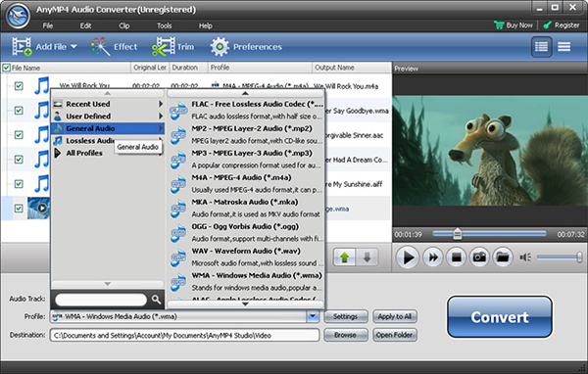Image resolution: width=588 pixels, height=374 pixels.
Task: Click the MP3 format icon
Action: [178, 160]
